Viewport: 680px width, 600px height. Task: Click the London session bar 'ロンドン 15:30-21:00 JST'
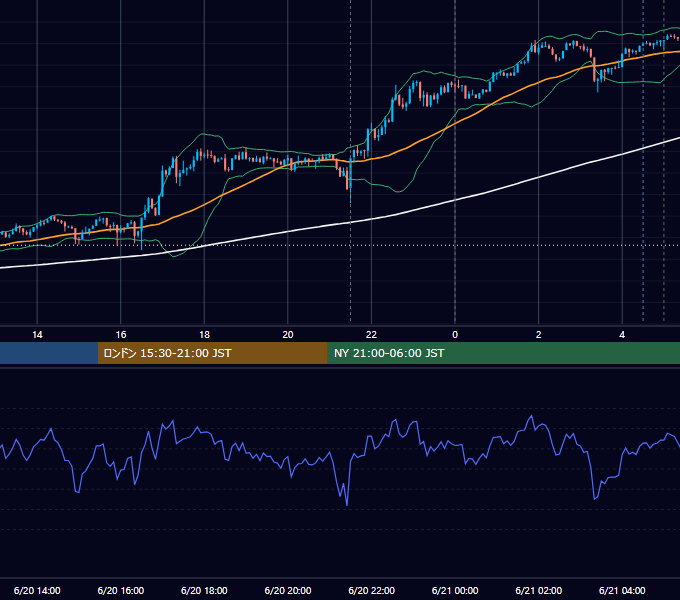pos(212,353)
